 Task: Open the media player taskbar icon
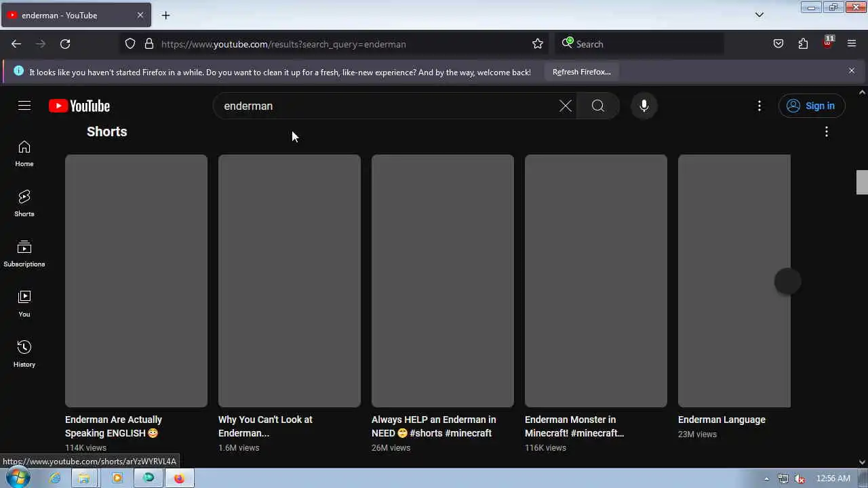point(117,478)
